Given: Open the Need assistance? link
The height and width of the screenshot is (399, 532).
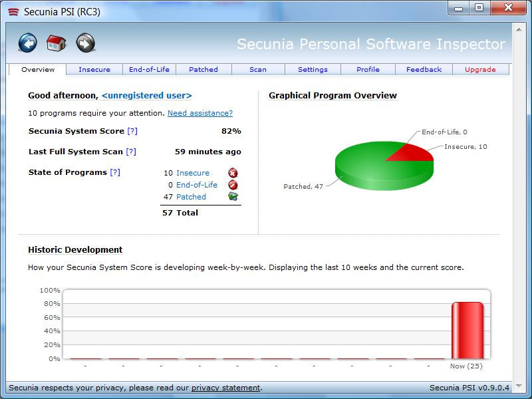Looking at the screenshot, I should [x=200, y=113].
